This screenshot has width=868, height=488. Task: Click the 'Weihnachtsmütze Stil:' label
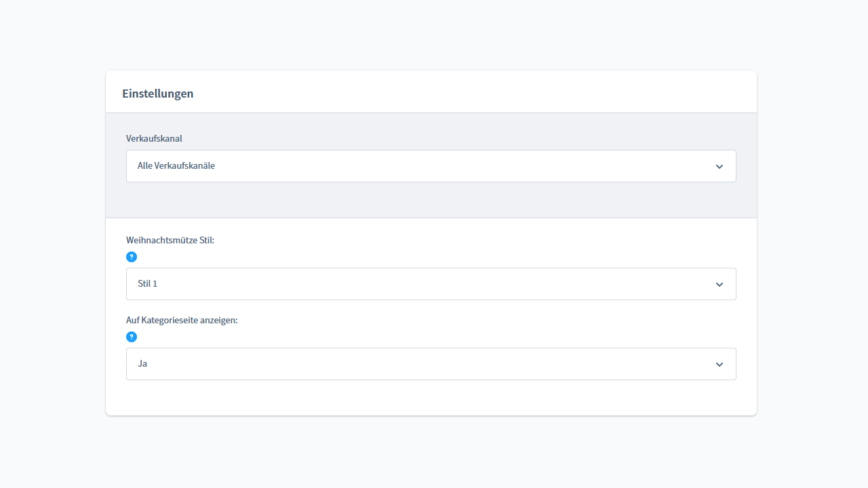[x=170, y=240]
